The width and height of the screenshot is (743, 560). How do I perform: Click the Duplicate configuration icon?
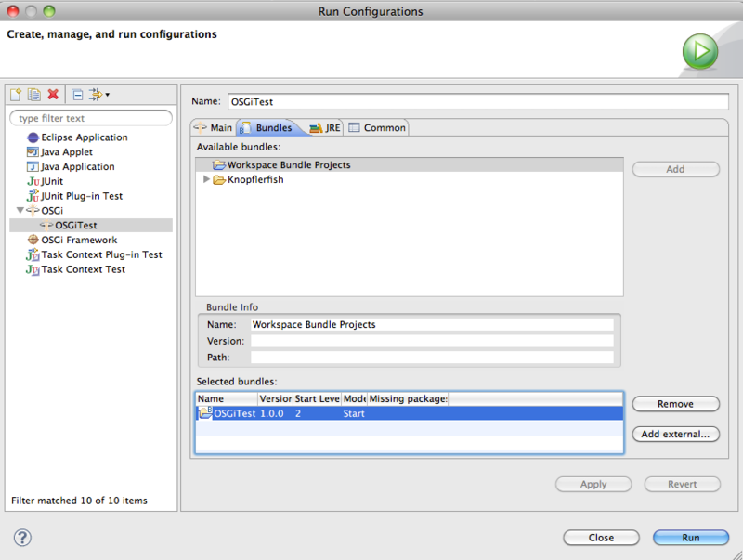tap(34, 95)
